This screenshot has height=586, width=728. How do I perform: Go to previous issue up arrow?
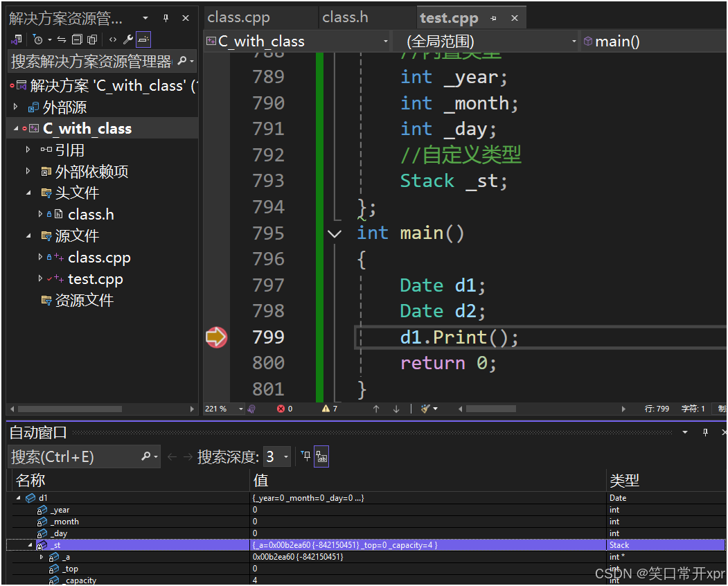(376, 409)
